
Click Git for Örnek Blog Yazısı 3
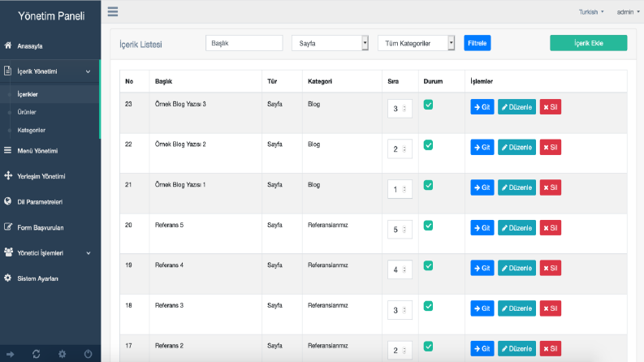click(x=482, y=107)
